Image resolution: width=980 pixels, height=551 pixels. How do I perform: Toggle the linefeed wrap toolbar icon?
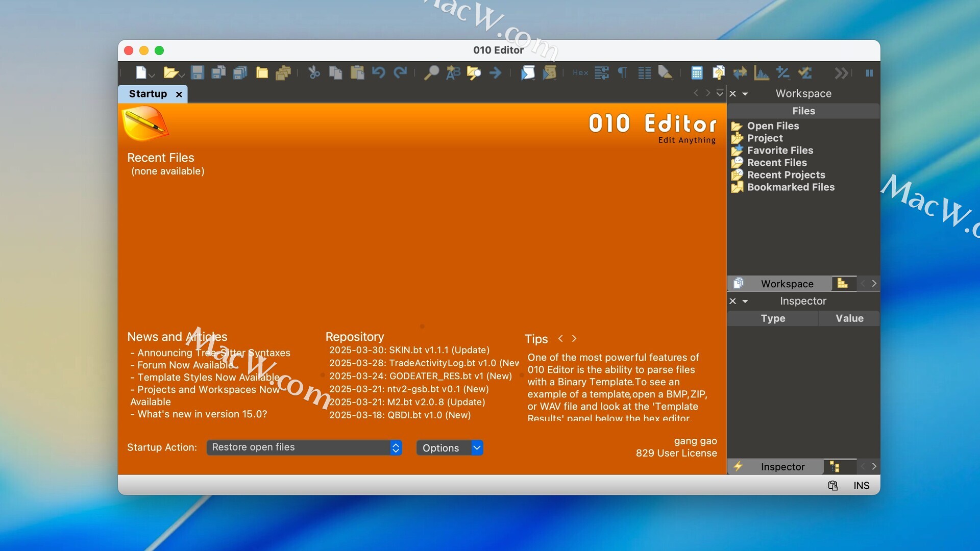click(602, 73)
